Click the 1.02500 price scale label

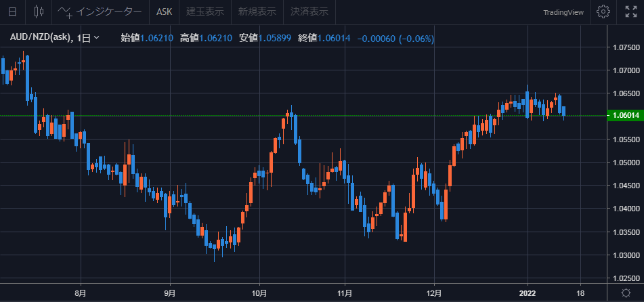pos(626,278)
